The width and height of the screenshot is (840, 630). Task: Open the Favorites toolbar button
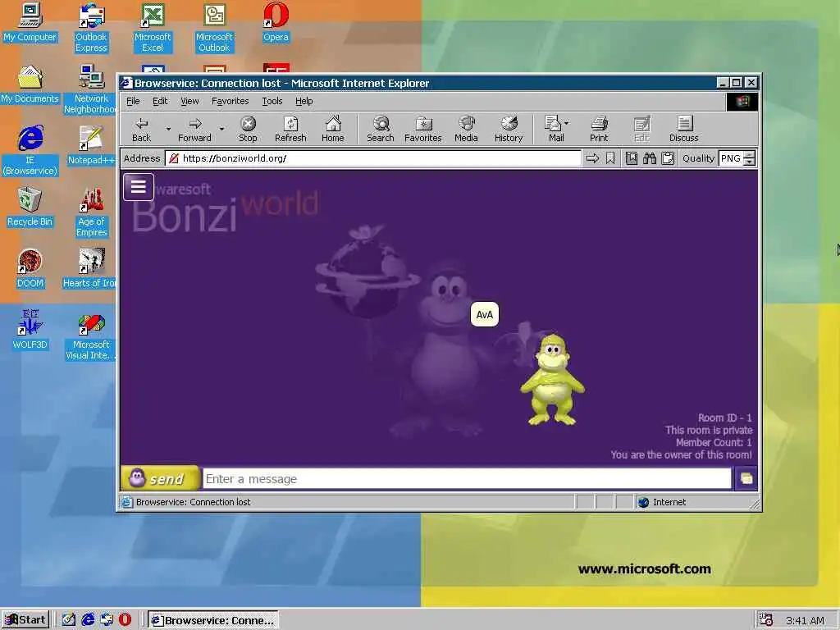[x=422, y=129]
